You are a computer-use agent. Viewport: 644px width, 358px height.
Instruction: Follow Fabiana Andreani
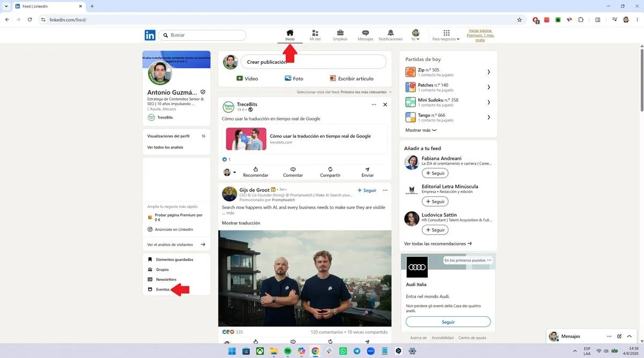[435, 173]
